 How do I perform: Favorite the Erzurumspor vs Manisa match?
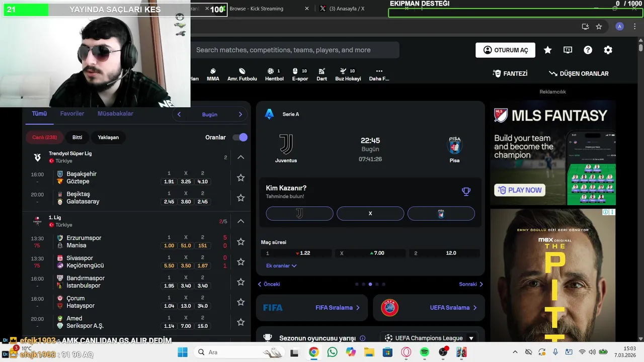click(x=240, y=242)
